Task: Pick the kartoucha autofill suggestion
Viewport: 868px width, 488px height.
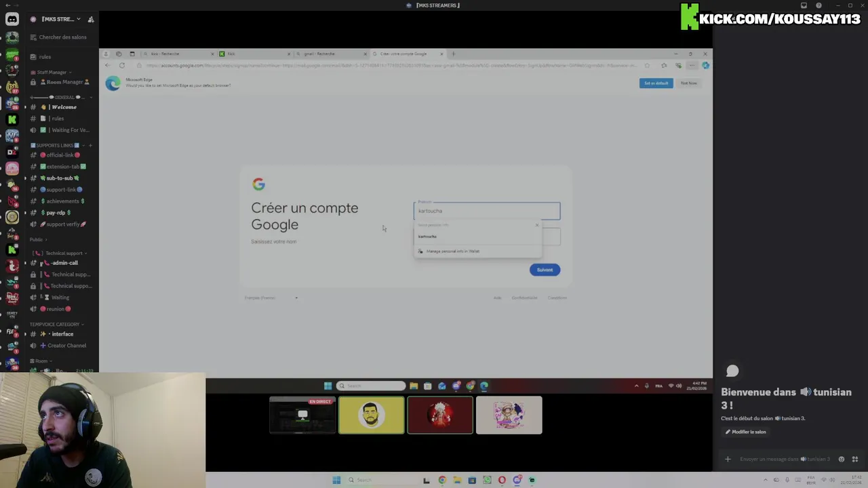Action: point(477,237)
